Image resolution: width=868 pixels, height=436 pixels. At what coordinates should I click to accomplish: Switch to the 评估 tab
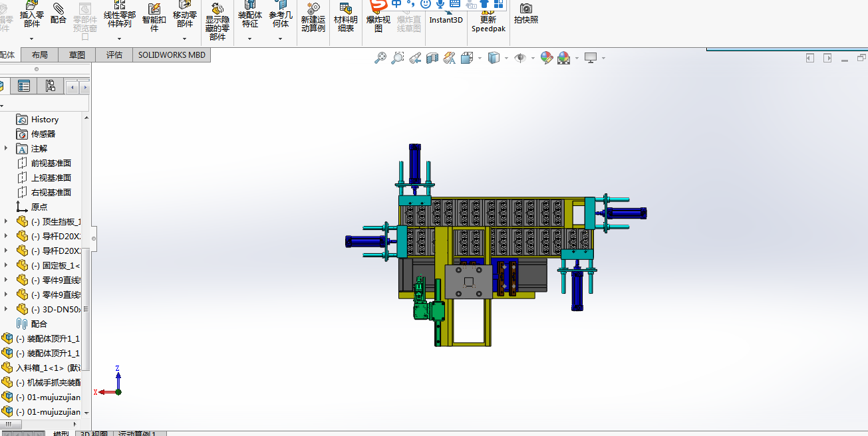(x=114, y=55)
